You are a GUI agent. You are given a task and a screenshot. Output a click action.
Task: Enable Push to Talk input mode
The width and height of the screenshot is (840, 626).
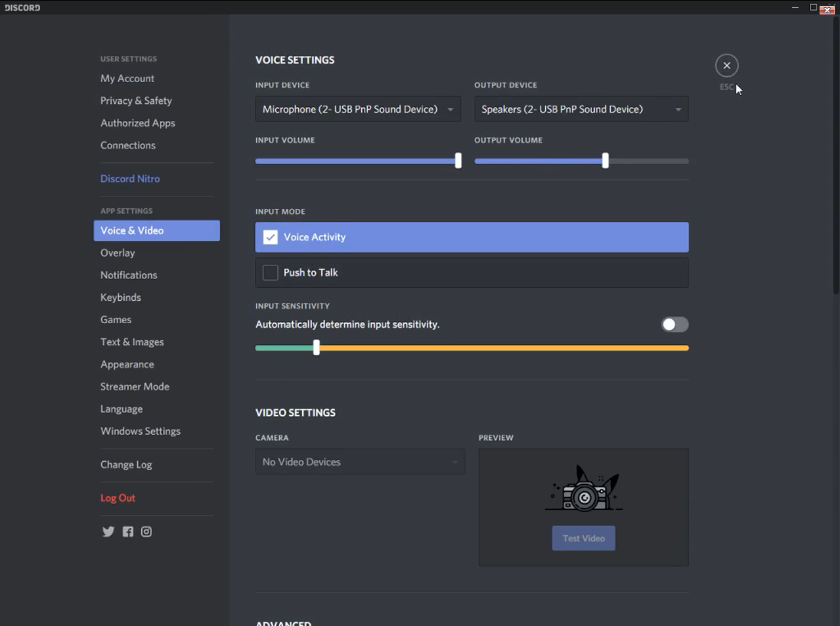[x=472, y=273]
